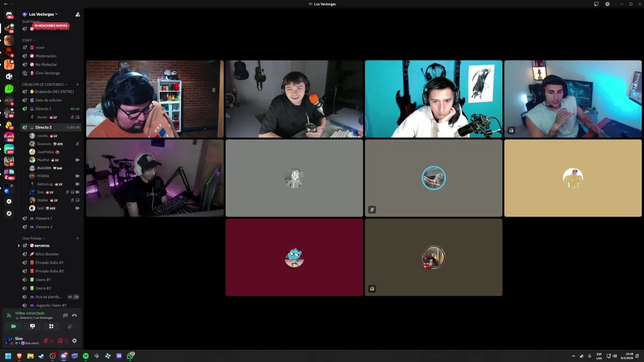
Task: Share your screen from voice panel
Action: click(x=32, y=326)
